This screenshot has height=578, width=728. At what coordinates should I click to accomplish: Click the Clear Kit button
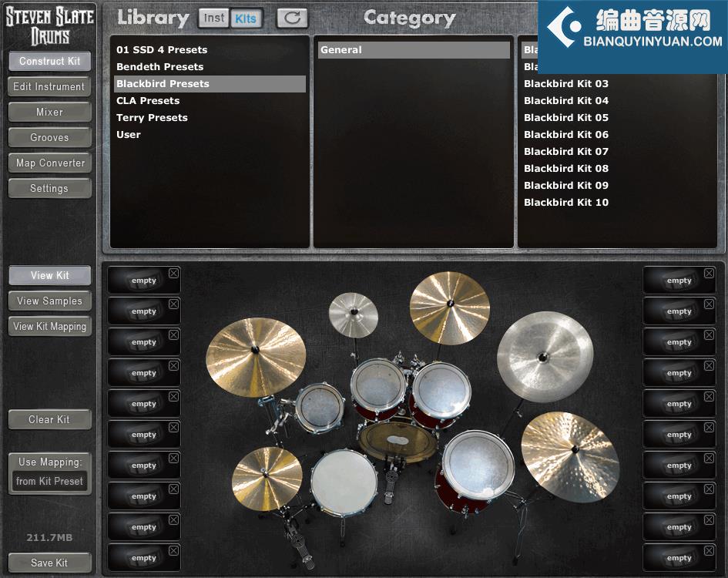49,419
